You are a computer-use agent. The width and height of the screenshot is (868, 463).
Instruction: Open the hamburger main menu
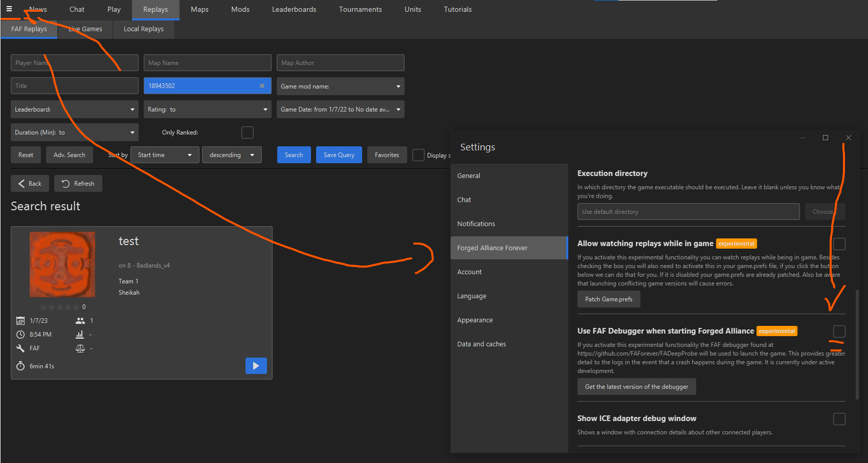(x=9, y=9)
